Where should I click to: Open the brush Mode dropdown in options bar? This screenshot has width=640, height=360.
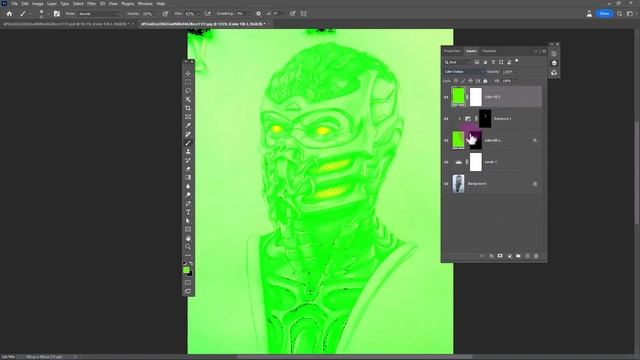(99, 13)
